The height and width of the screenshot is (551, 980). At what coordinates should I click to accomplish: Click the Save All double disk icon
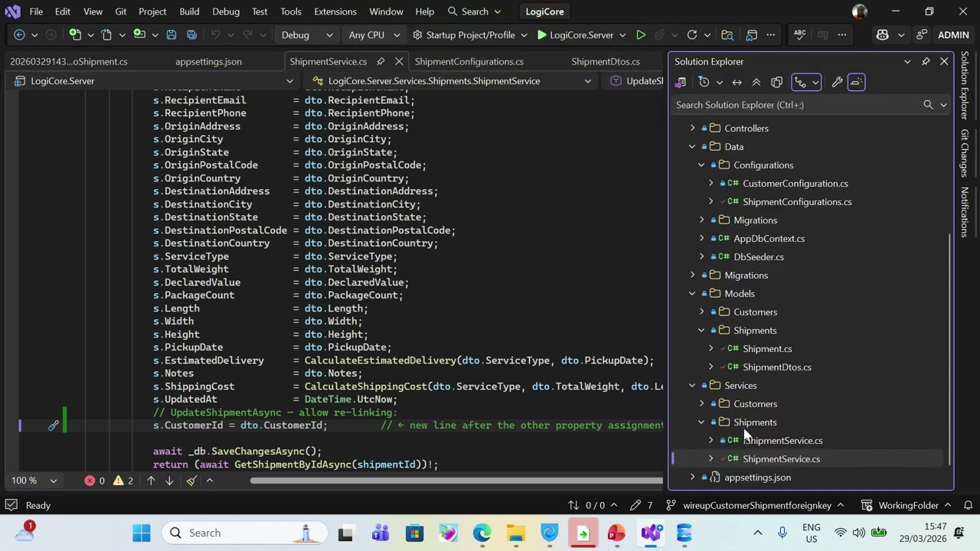191,34
